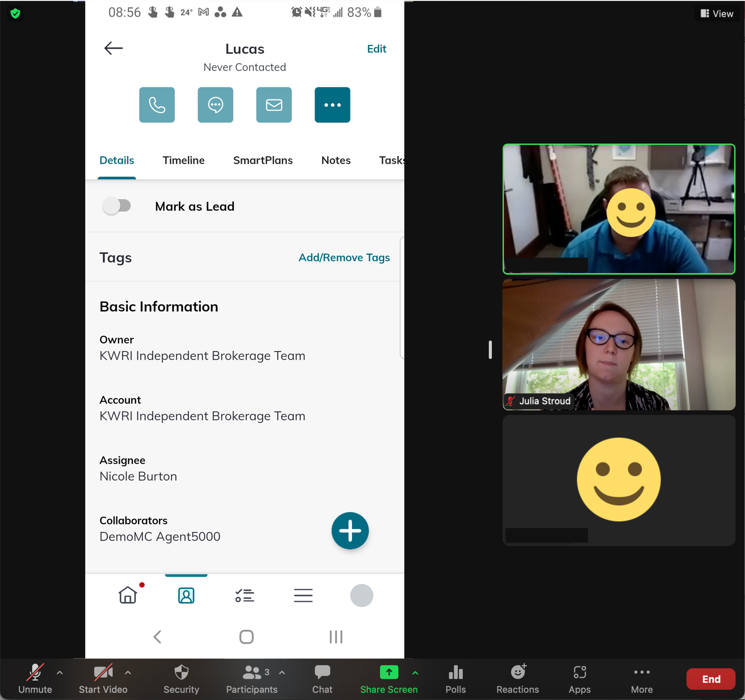The height and width of the screenshot is (700, 745).
Task: Switch to the SmartPlans tab
Action: pyautogui.click(x=263, y=160)
